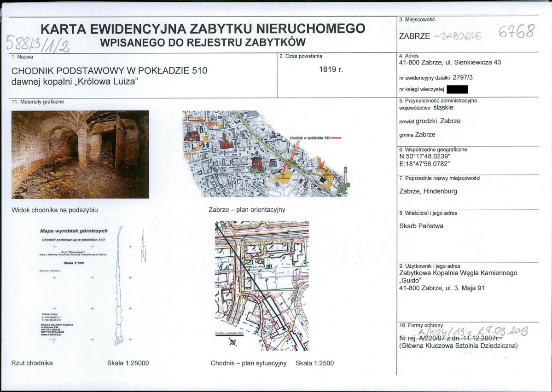Click the compass symbol below the situational plan
This screenshot has width=552, height=392.
pyautogui.click(x=232, y=342)
